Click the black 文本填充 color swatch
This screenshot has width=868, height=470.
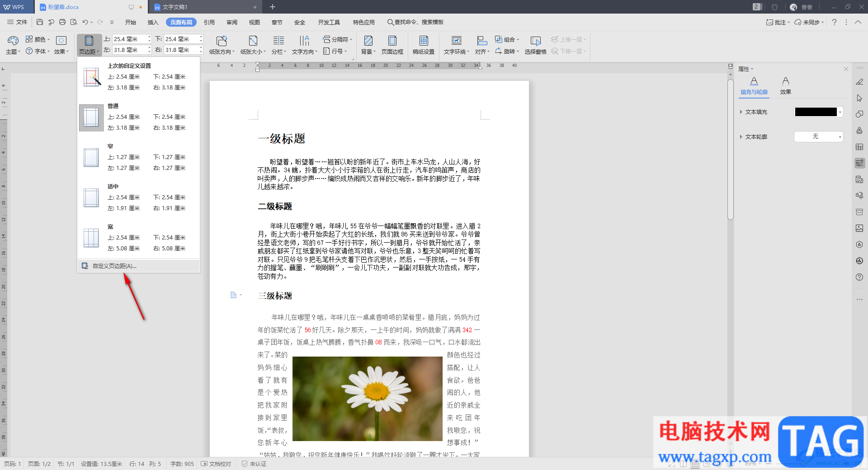pyautogui.click(x=816, y=112)
